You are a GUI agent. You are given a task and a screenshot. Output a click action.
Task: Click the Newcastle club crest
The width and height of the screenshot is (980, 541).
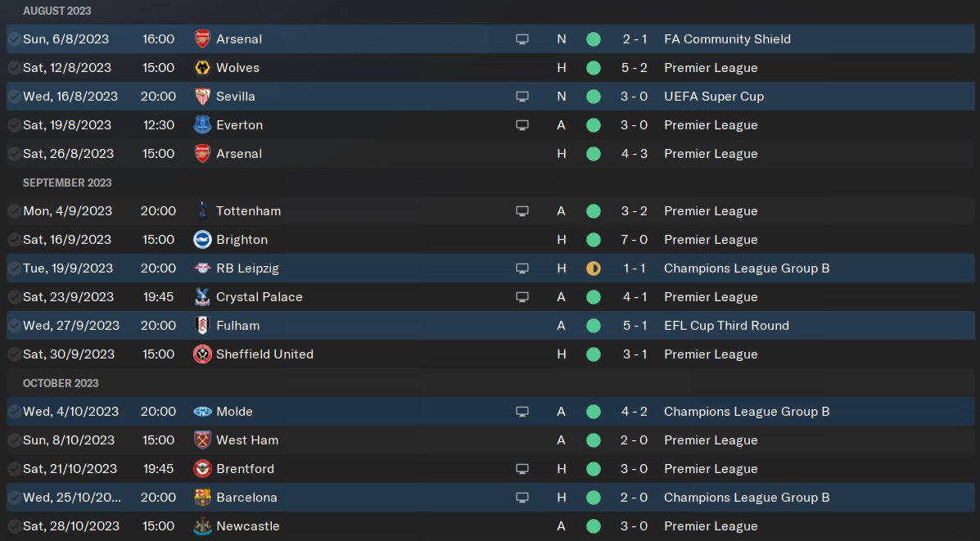click(202, 526)
